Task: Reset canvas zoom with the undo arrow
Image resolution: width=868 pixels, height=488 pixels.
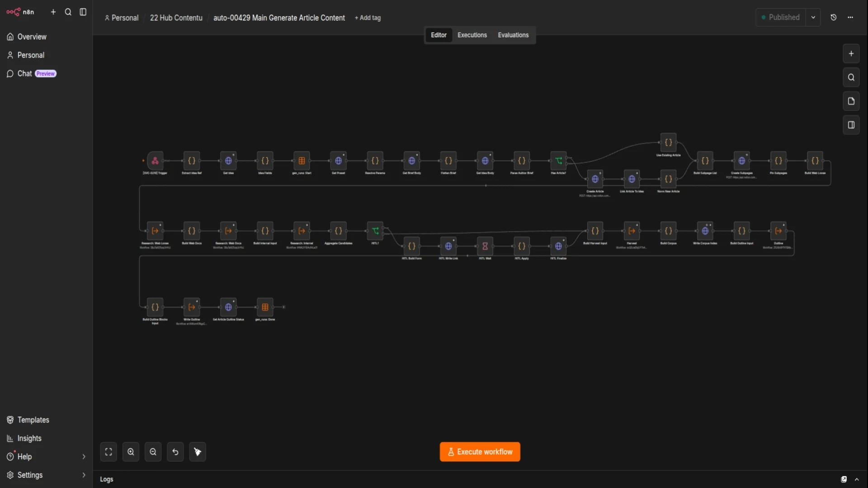Action: (175, 452)
